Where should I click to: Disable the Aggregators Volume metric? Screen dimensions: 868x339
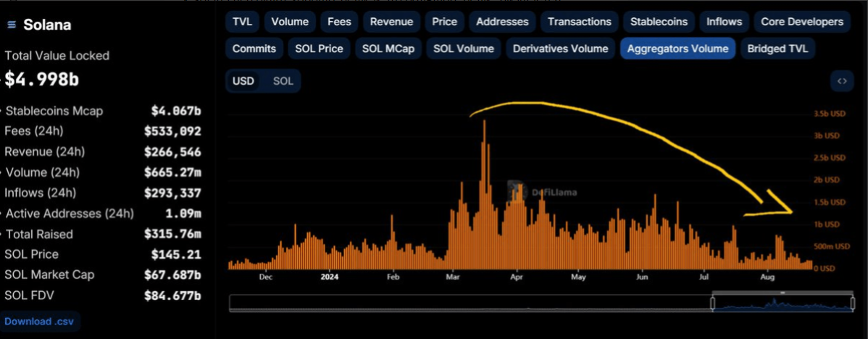click(x=677, y=49)
